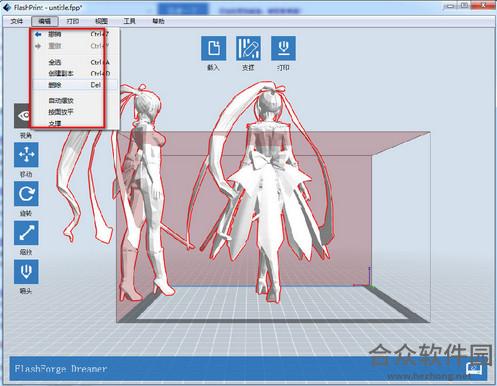Select the 缩放 (Scale) tool
The image size is (497, 386).
tap(26, 233)
